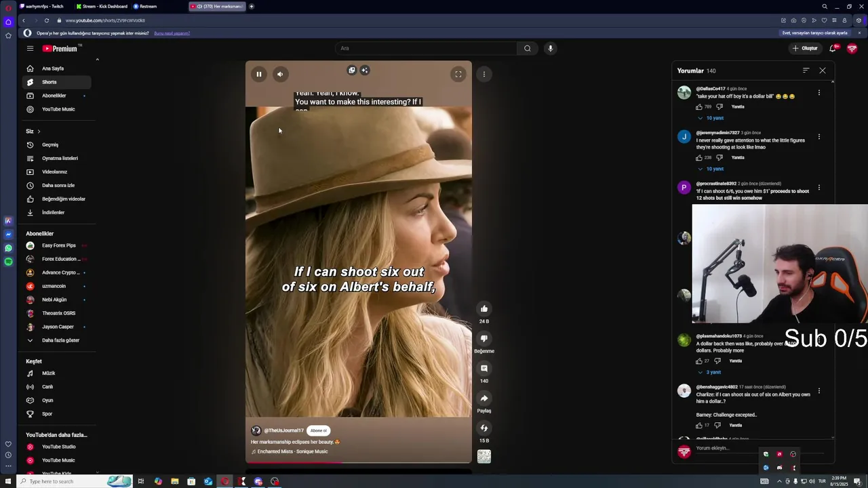
Task: Open Canlı in Keşfet section
Action: coord(56,386)
